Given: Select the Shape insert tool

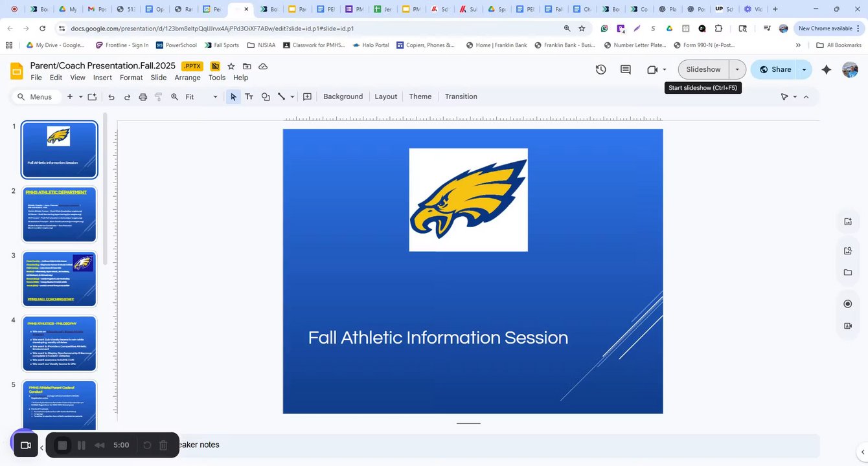Looking at the screenshot, I should [x=266, y=96].
